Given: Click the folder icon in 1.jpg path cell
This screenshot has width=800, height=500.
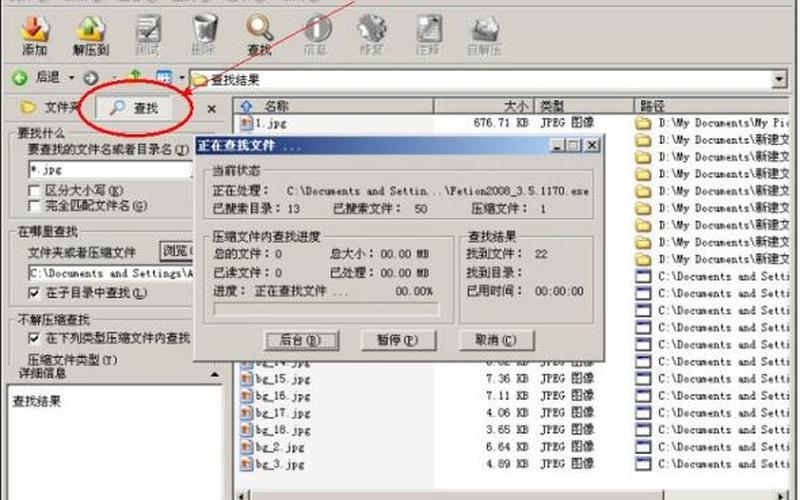Looking at the screenshot, I should [x=643, y=123].
